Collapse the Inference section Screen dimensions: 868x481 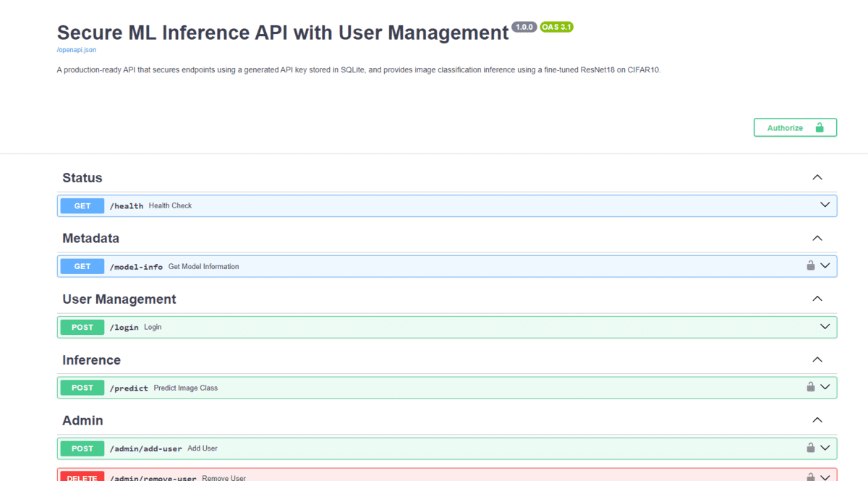click(x=817, y=359)
